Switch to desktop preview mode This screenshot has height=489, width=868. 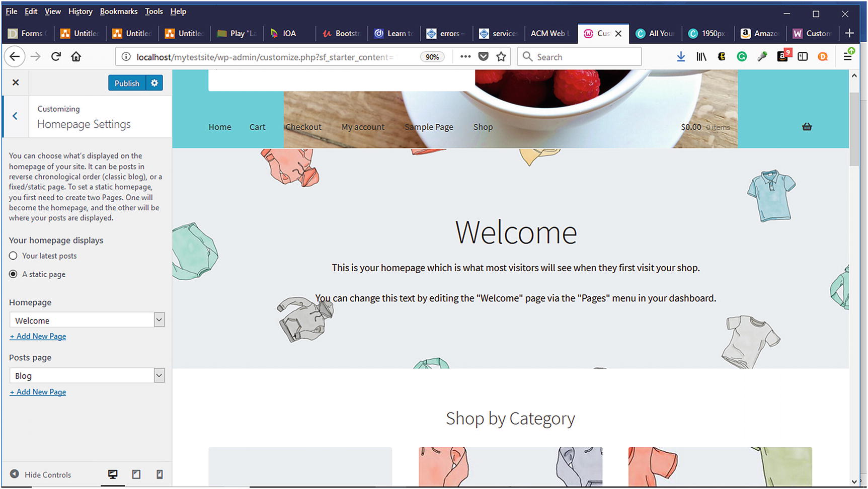tap(113, 474)
